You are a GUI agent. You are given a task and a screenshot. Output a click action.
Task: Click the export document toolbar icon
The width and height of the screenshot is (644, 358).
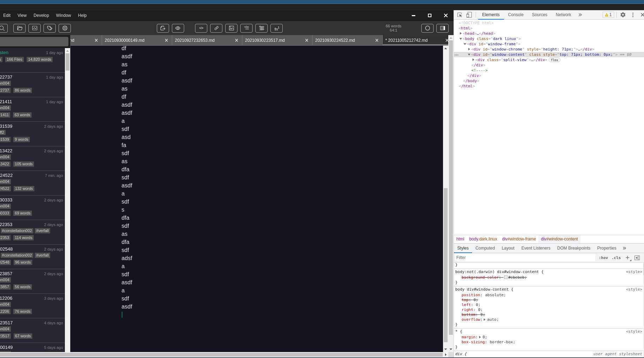click(x=163, y=28)
